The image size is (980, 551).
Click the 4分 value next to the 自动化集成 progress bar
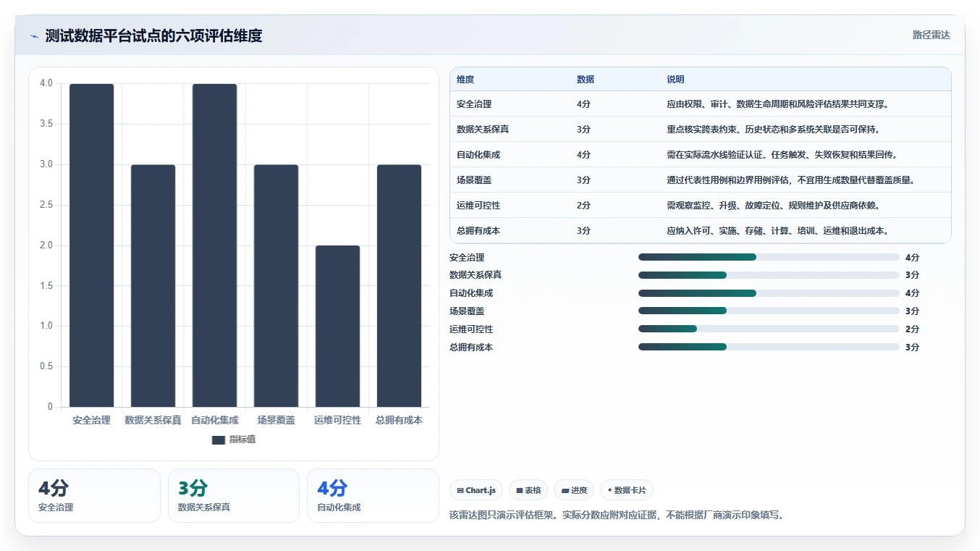(912, 293)
